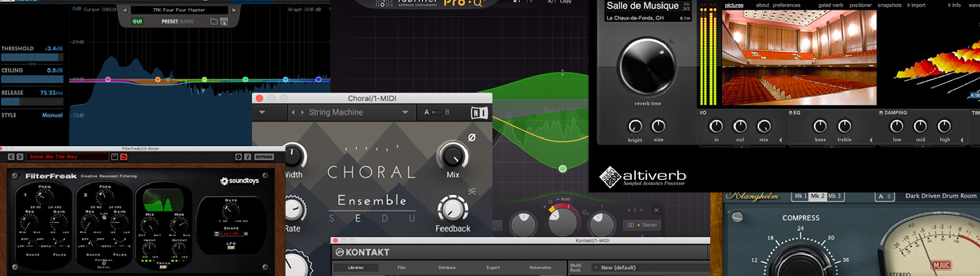Click the FilterFreak settings icon beside info
980x276 pixels.
(238, 157)
